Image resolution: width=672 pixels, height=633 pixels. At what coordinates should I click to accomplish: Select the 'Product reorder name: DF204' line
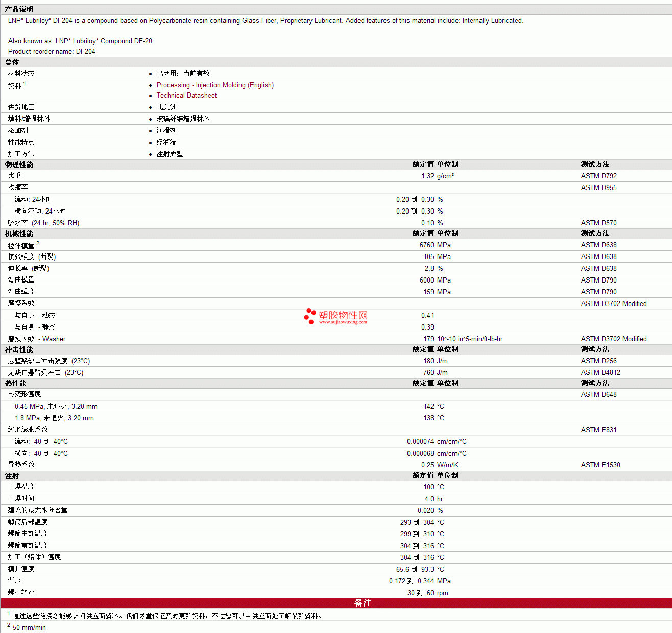pos(52,52)
